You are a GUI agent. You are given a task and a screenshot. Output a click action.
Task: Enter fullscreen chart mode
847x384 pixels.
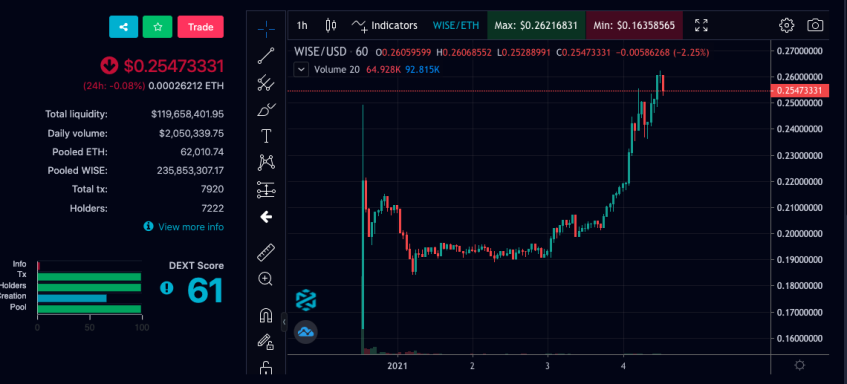[x=701, y=25]
